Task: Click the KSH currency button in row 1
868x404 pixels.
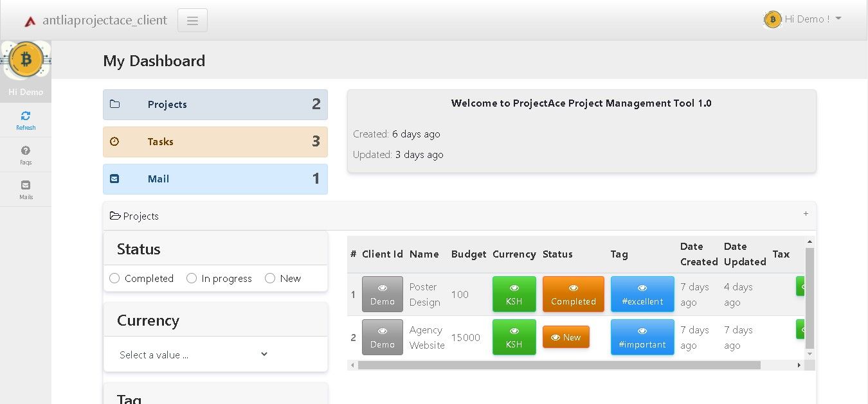Action: click(514, 294)
